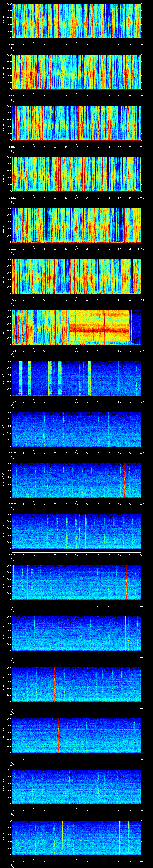Viewport: 153px width, 868px height.
Task: Click the 16:25:00 start time label
Action: pyautogui.click(x=12, y=504)
